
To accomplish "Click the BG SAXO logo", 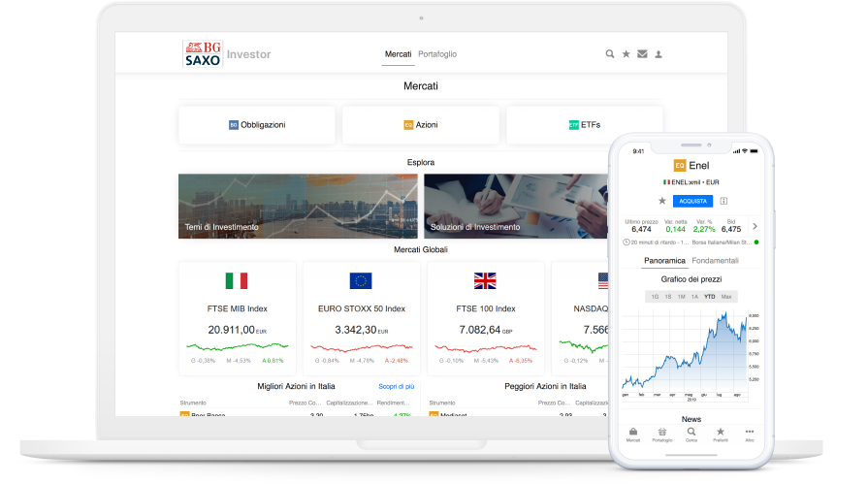I will tap(203, 53).
